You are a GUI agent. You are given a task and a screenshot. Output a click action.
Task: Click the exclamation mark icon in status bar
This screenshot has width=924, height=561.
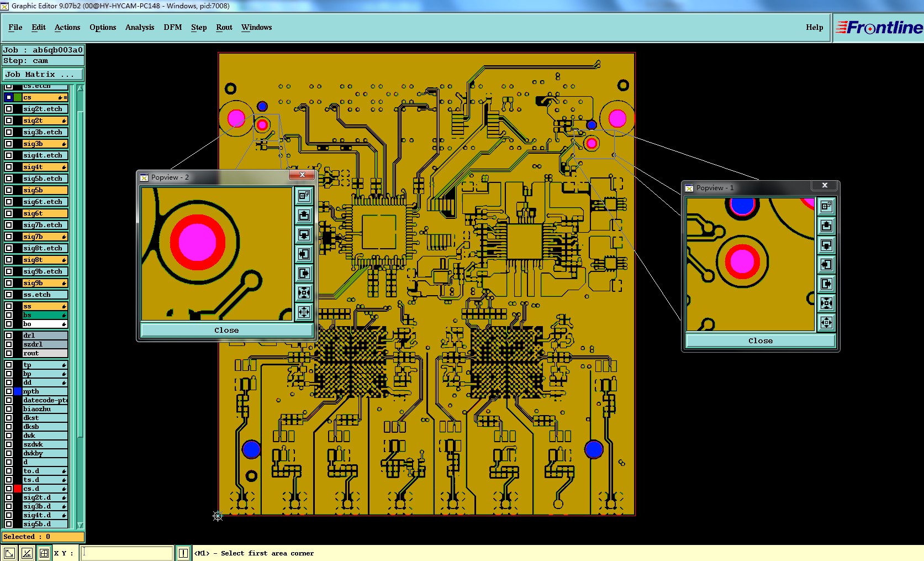[x=183, y=553]
